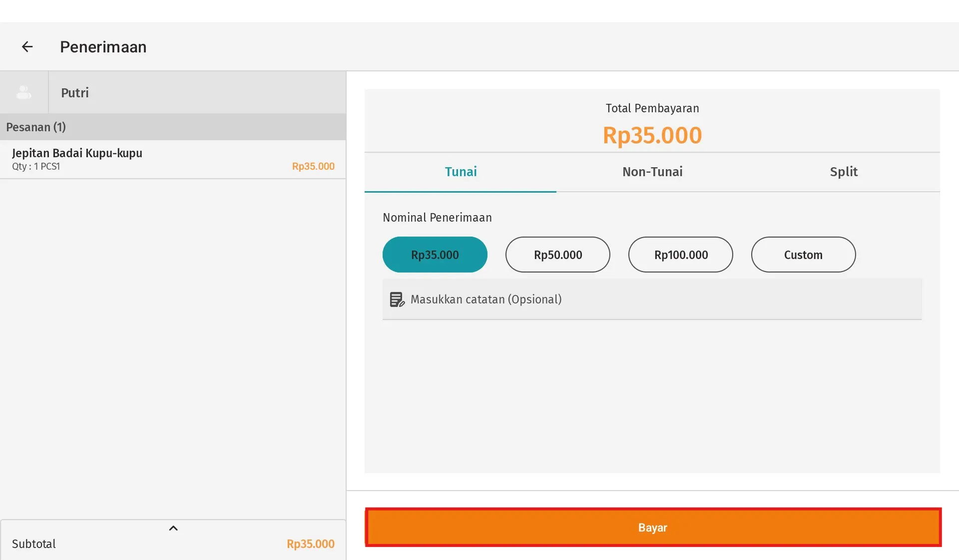
Task: Click the Total Pembayaran Rp35.000 amount
Action: pyautogui.click(x=652, y=135)
